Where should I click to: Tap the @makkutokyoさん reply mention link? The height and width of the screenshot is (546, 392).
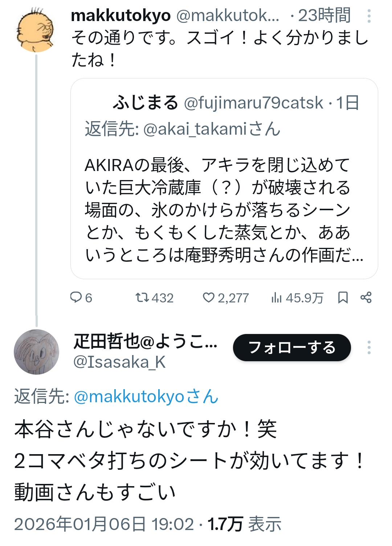(x=146, y=396)
